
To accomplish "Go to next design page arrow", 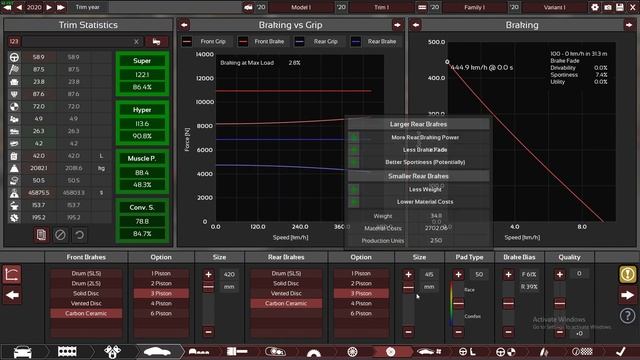I will coord(627,295).
